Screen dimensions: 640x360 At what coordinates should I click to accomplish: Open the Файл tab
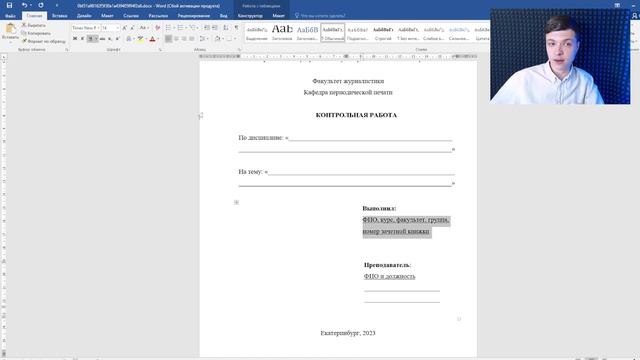click(10, 16)
